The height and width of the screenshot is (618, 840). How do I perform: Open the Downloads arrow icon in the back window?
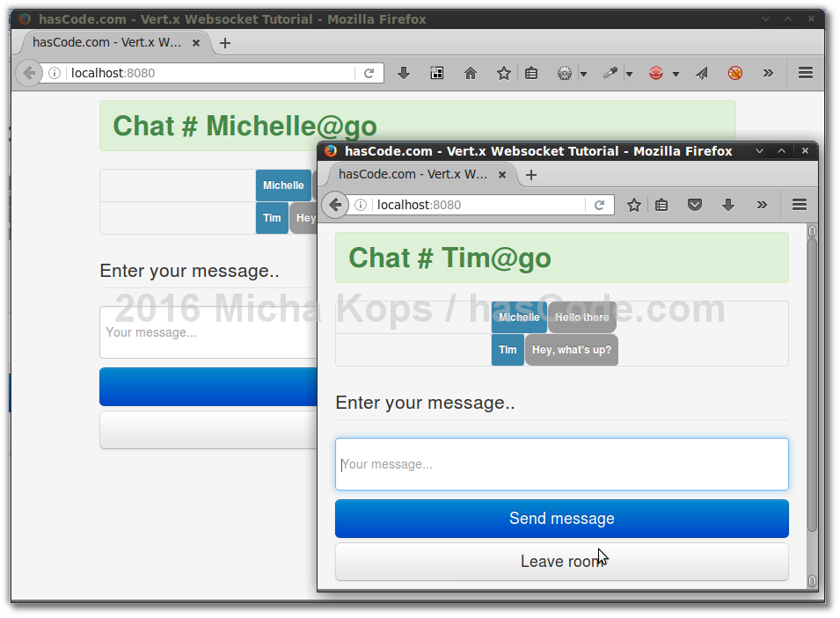click(404, 73)
